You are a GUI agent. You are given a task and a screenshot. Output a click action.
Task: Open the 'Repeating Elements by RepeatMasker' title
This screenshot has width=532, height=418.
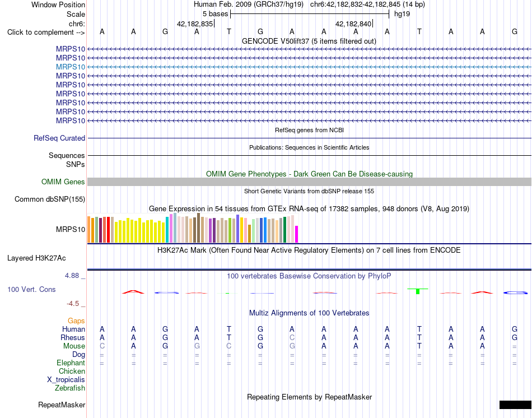(309, 397)
